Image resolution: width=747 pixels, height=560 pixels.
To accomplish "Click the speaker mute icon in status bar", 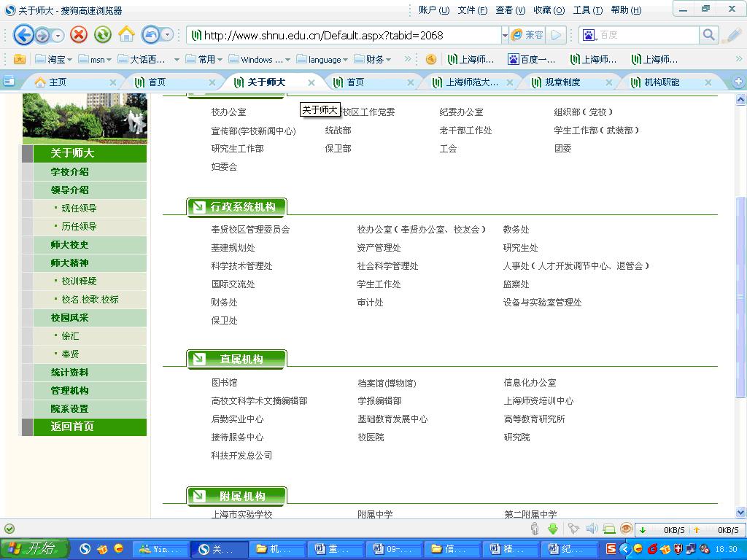I will 592,529.
